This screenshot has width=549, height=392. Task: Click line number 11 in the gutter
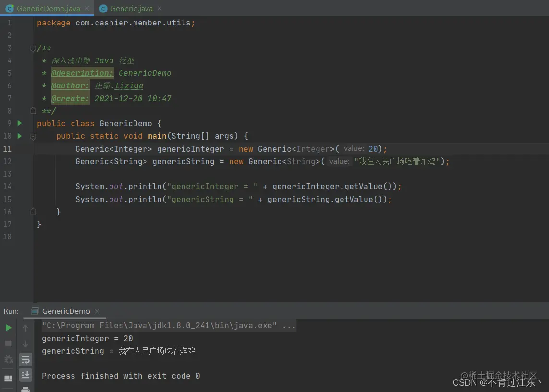pyautogui.click(x=7, y=149)
